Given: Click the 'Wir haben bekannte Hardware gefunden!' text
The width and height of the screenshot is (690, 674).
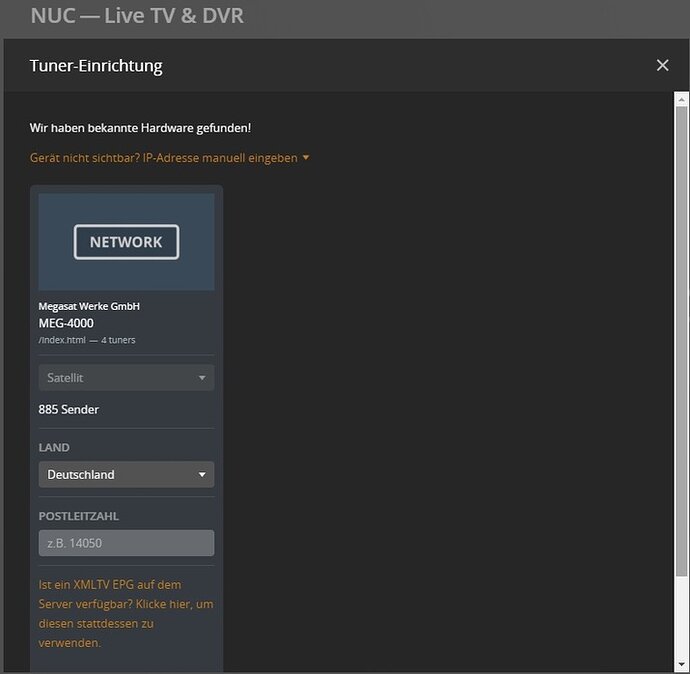Looking at the screenshot, I should [140, 128].
